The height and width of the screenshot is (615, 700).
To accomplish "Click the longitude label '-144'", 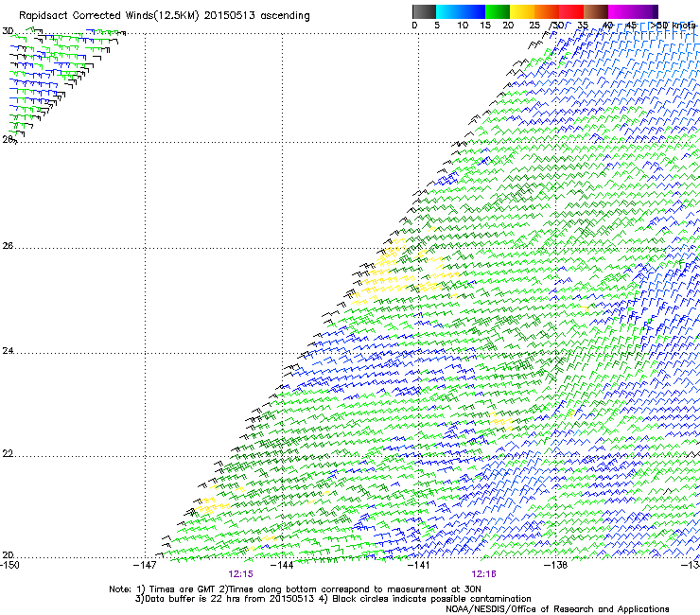I will tap(282, 565).
